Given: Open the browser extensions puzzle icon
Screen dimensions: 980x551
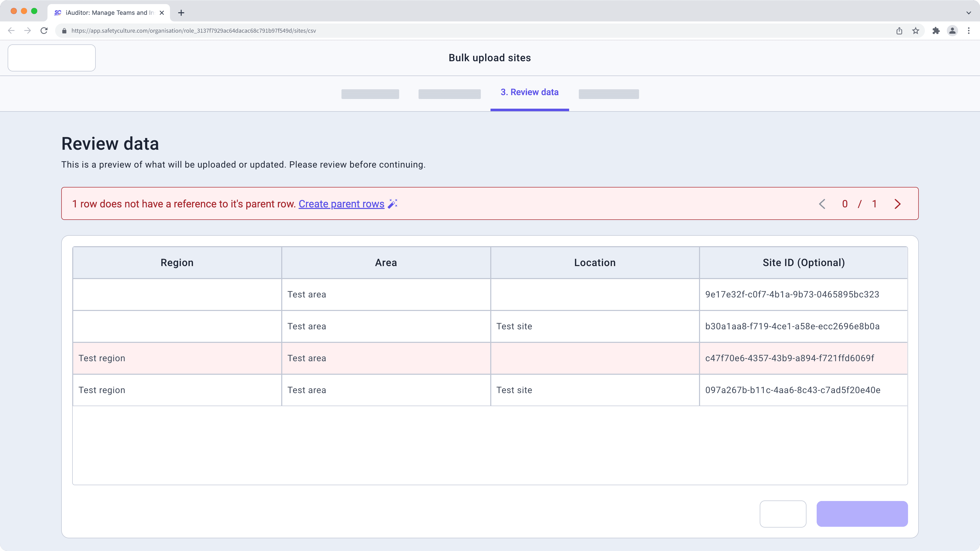Looking at the screenshot, I should 936,31.
